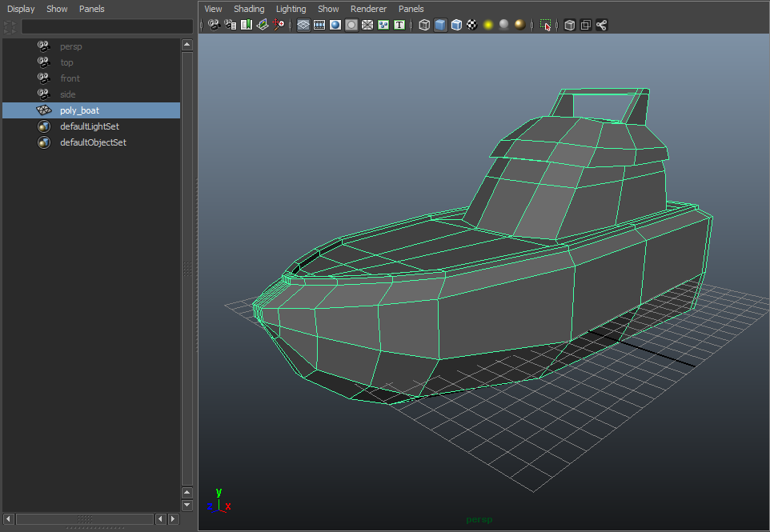Open the Outliner Show menu
Viewport: 770px width, 532px height.
(57, 9)
